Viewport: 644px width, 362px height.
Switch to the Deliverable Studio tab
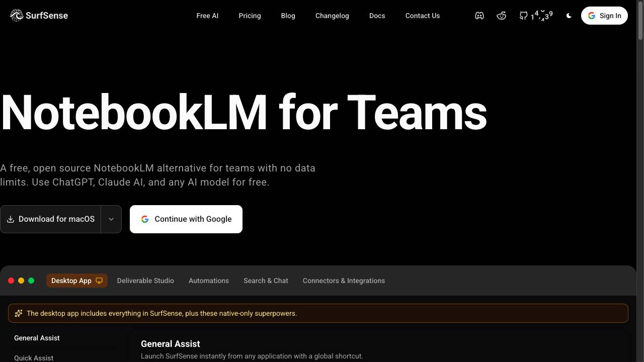[x=145, y=281]
